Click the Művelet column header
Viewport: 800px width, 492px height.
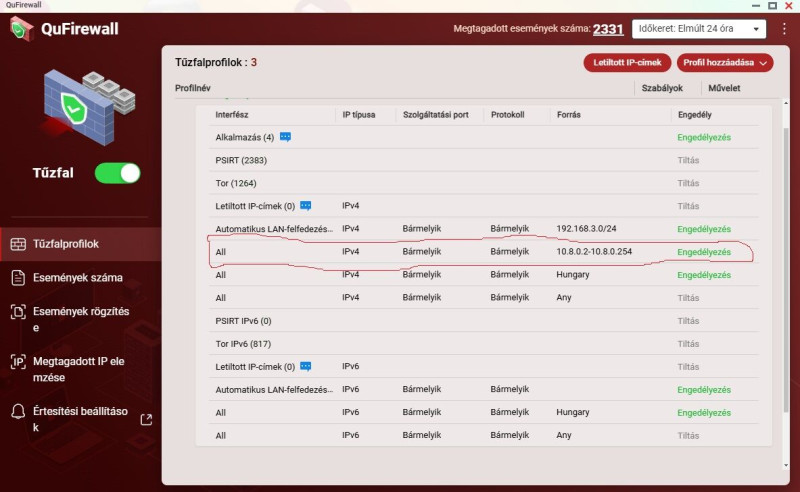(724, 88)
